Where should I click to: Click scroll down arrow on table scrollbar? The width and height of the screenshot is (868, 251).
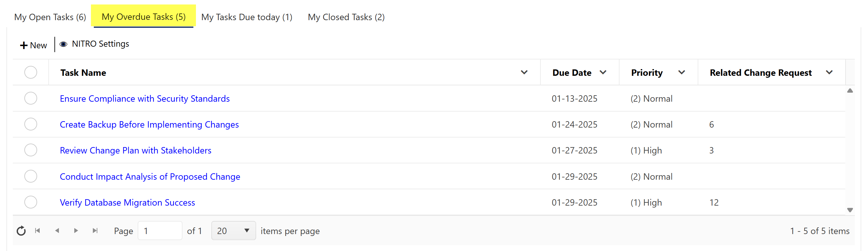coord(850,210)
